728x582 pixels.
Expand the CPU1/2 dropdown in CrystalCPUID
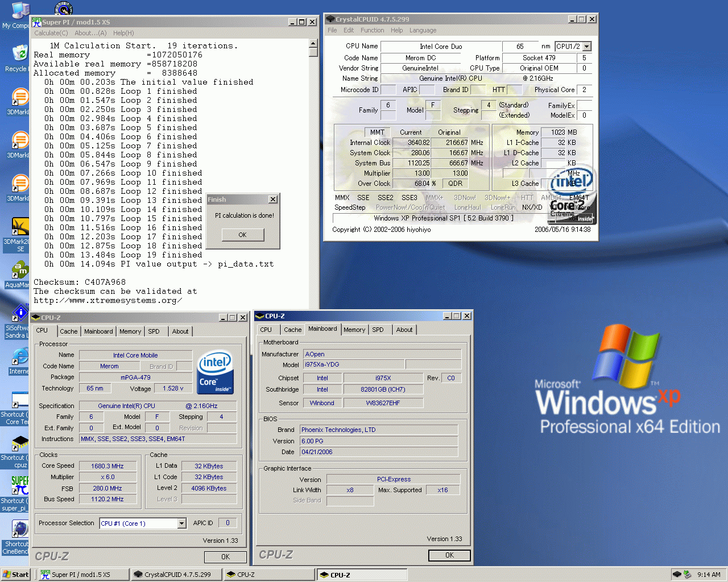(x=587, y=47)
